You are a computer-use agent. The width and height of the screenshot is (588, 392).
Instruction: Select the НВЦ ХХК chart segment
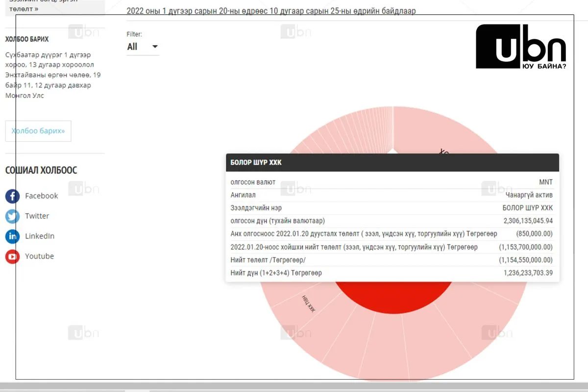309,304
